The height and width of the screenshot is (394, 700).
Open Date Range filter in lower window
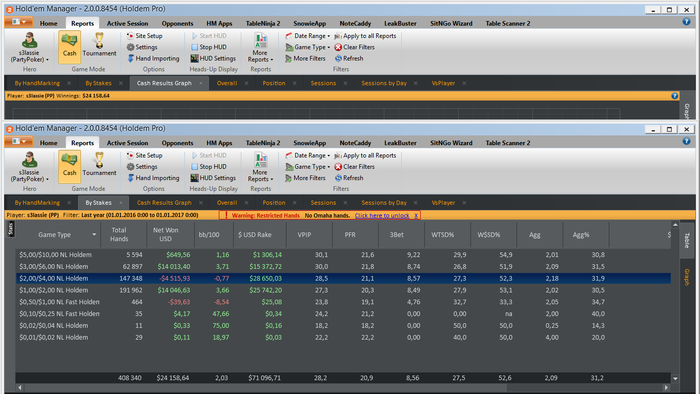(x=308, y=155)
